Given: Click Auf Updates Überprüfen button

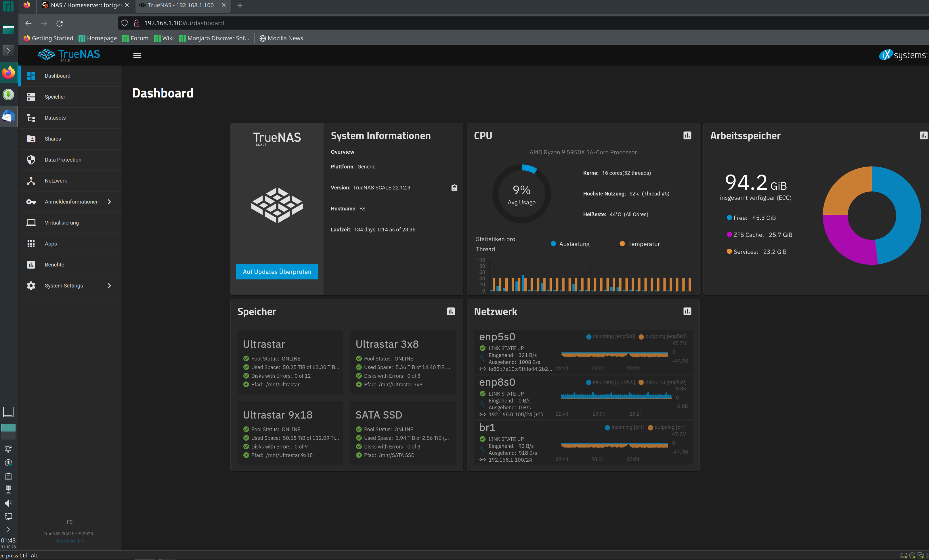Looking at the screenshot, I should click(x=277, y=272).
